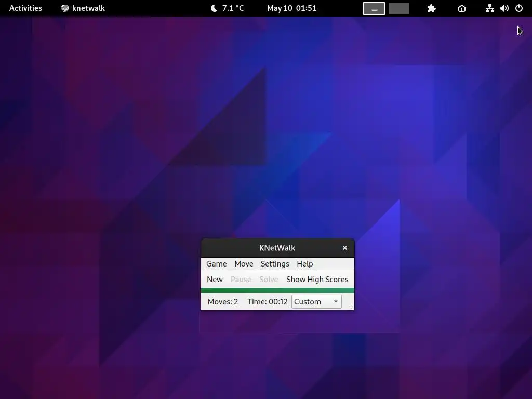Click the volume speaker icon

pos(504,8)
